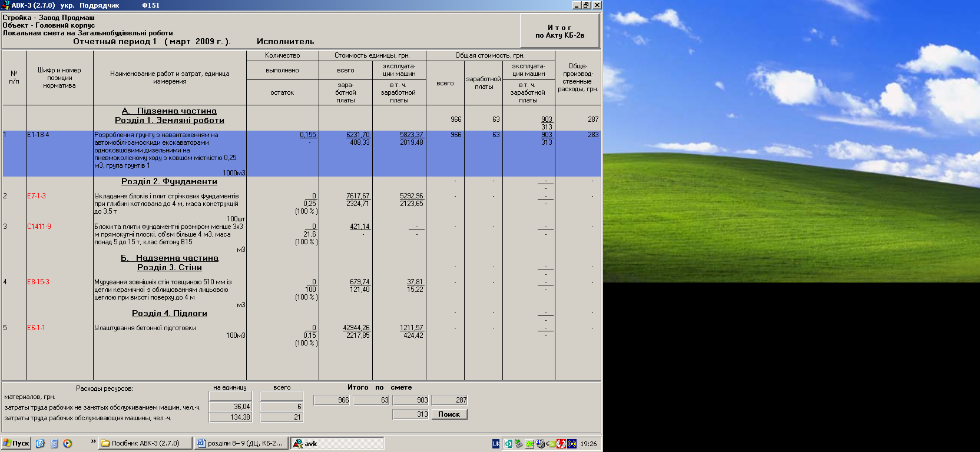Click unit cost 679,74 in row 4
Viewport: 980px width, 452px height.
coord(360,282)
